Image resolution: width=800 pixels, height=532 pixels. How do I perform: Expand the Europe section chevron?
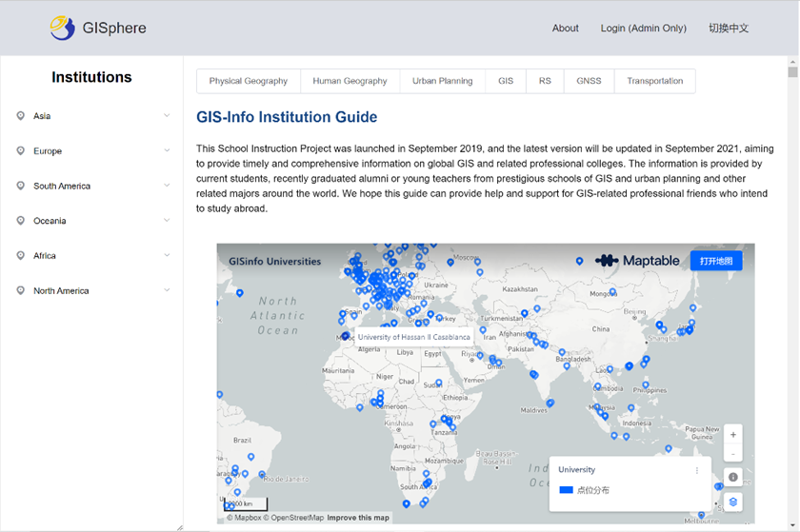point(167,150)
